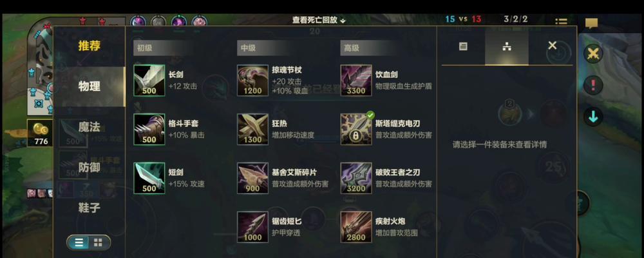Pick the 疾射火炮 item costing 2800

pyautogui.click(x=356, y=227)
